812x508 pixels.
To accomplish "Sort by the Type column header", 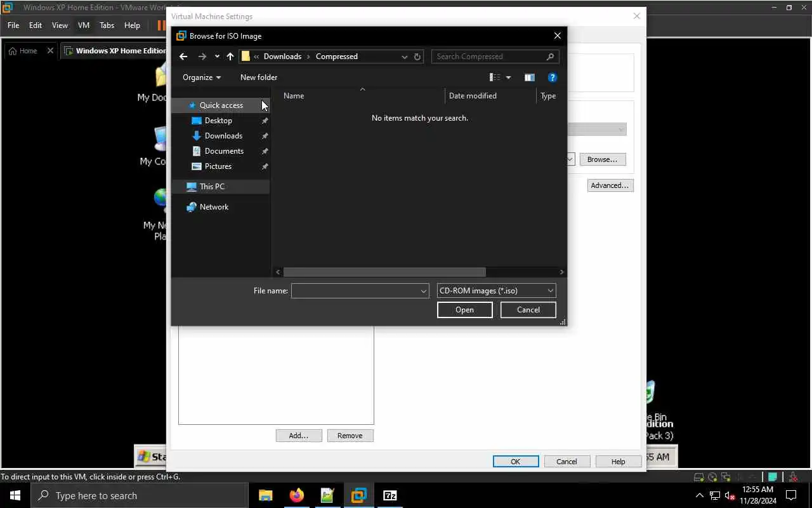I will pyautogui.click(x=549, y=96).
